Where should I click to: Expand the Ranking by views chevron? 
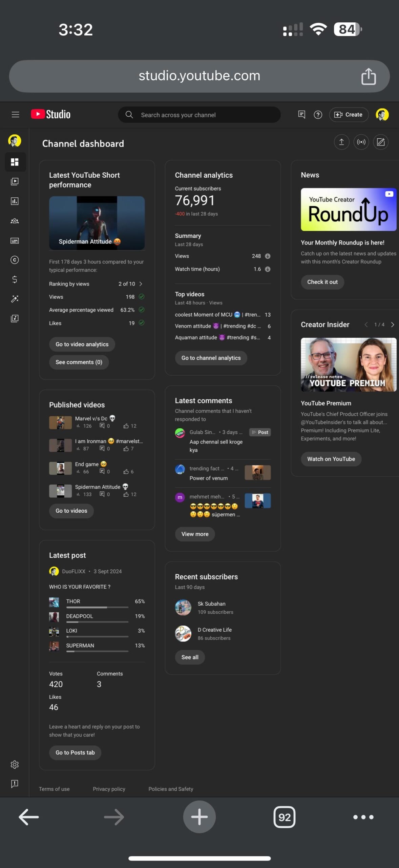pyautogui.click(x=141, y=284)
